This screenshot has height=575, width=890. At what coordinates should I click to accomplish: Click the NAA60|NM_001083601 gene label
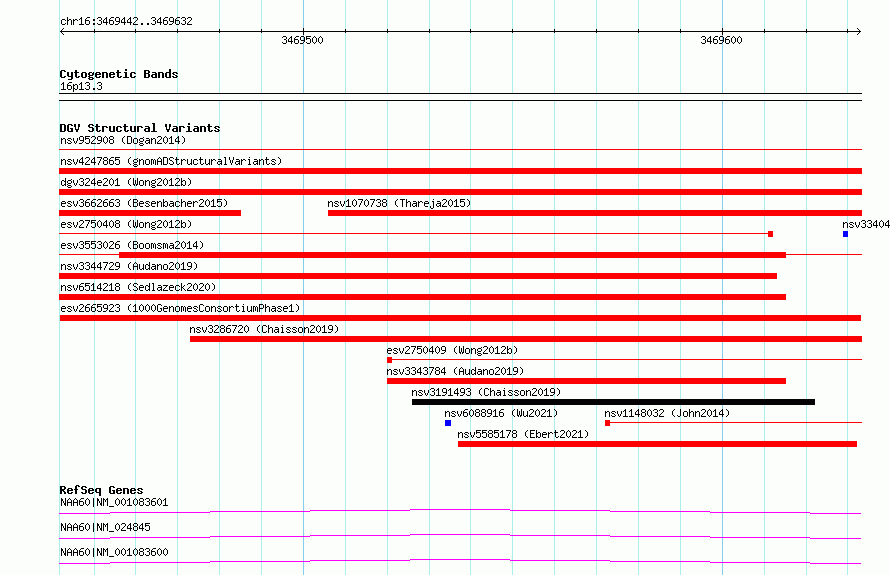[x=114, y=502]
